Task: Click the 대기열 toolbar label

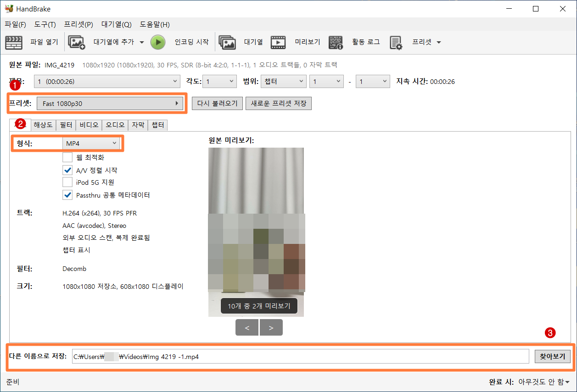Action: click(253, 42)
